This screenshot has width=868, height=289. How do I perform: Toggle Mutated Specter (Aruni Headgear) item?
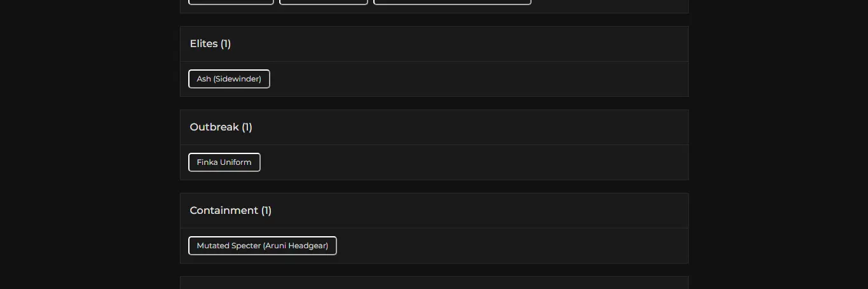coord(262,246)
